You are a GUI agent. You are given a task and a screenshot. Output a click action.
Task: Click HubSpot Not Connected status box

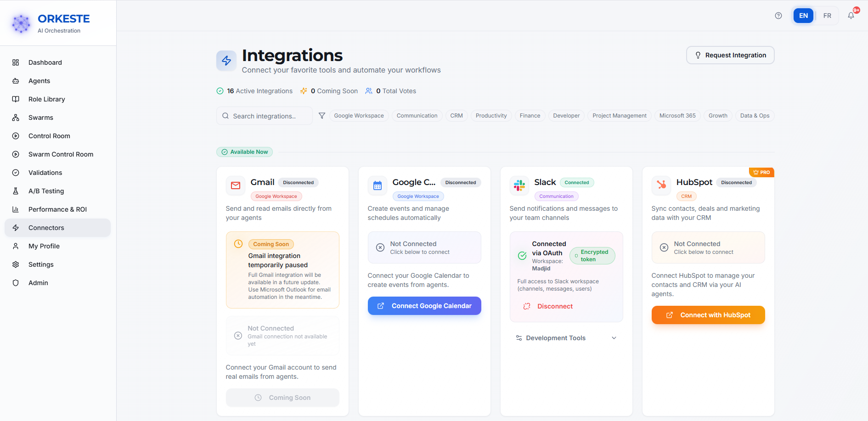tap(708, 247)
